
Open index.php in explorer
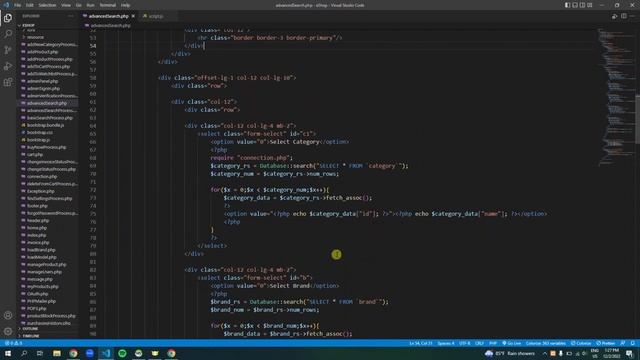[36, 236]
